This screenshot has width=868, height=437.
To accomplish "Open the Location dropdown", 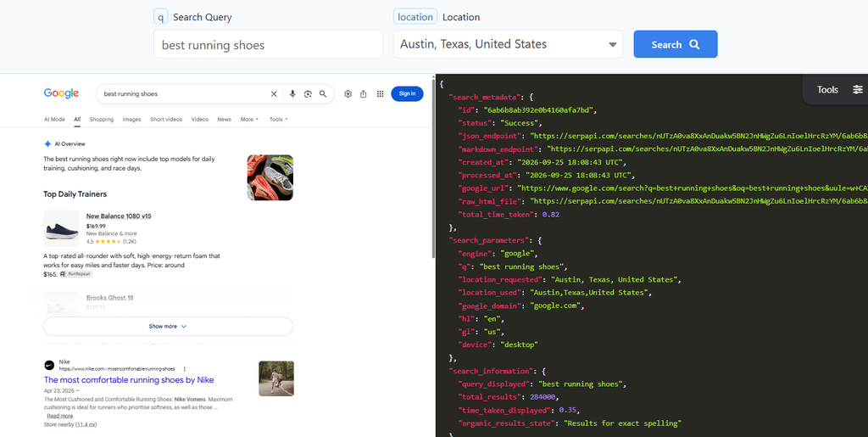I will (x=508, y=44).
